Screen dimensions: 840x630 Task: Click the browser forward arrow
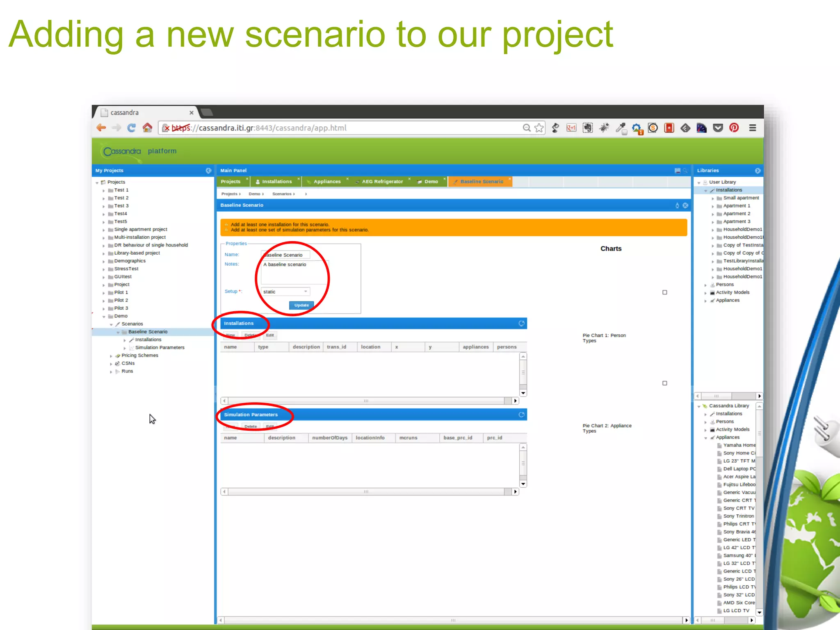tap(116, 128)
